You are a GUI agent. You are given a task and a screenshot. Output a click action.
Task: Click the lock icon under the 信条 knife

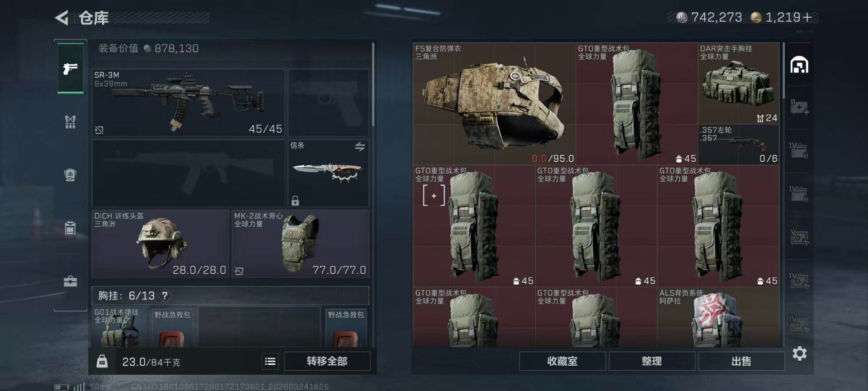click(x=295, y=200)
